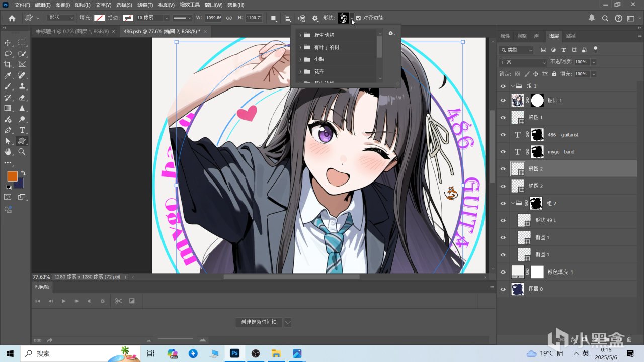Screen dimensions: 644x362
Task: Toggle visibility of layer 图层 1
Action: (x=503, y=100)
